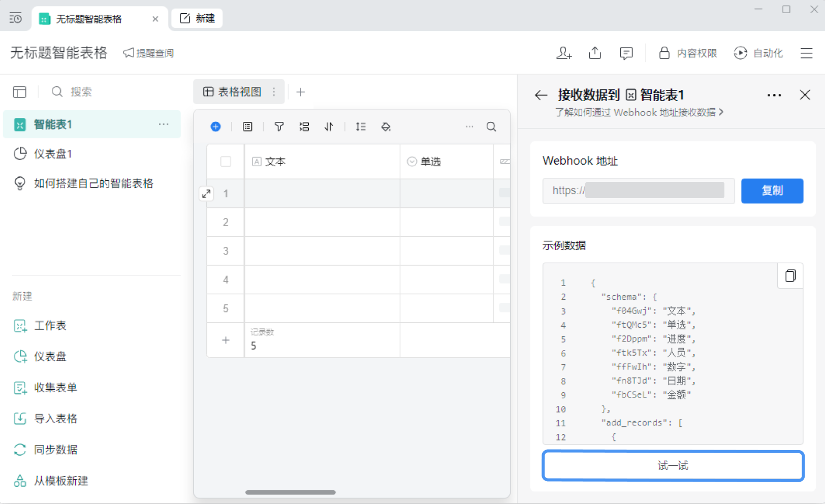Click the add collaborator icon
Image resolution: width=825 pixels, height=504 pixels.
click(x=564, y=53)
